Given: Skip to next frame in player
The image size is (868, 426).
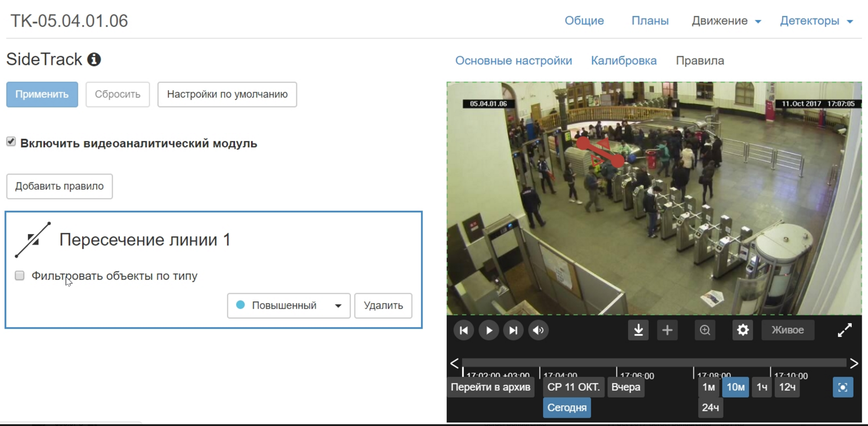Looking at the screenshot, I should [513, 330].
